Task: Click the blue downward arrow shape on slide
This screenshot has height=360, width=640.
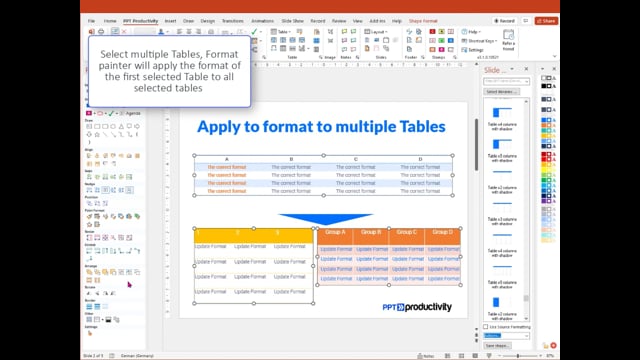Action: 325,219
